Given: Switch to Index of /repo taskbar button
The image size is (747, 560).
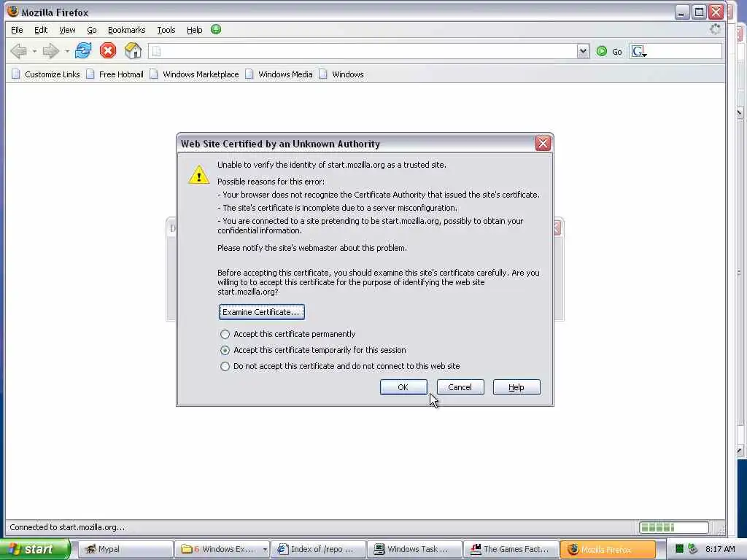Looking at the screenshot, I should click(x=318, y=549).
